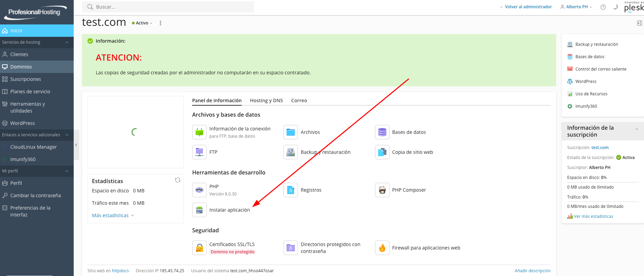Open Suscripciones in the sidebar
The width and height of the screenshot is (644, 276).
tap(37, 79)
